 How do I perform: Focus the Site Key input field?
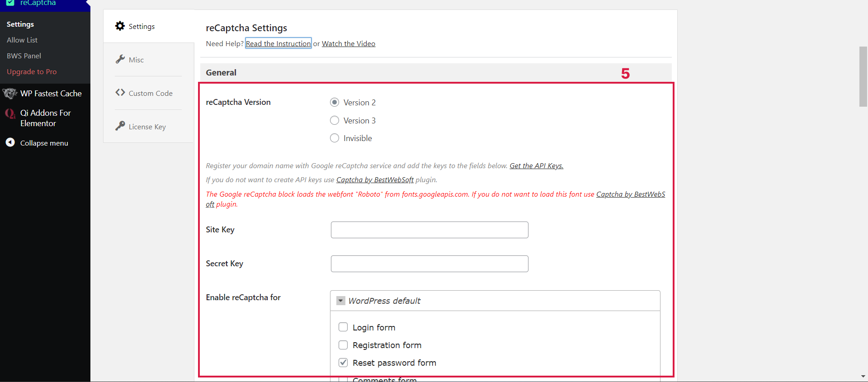(429, 230)
